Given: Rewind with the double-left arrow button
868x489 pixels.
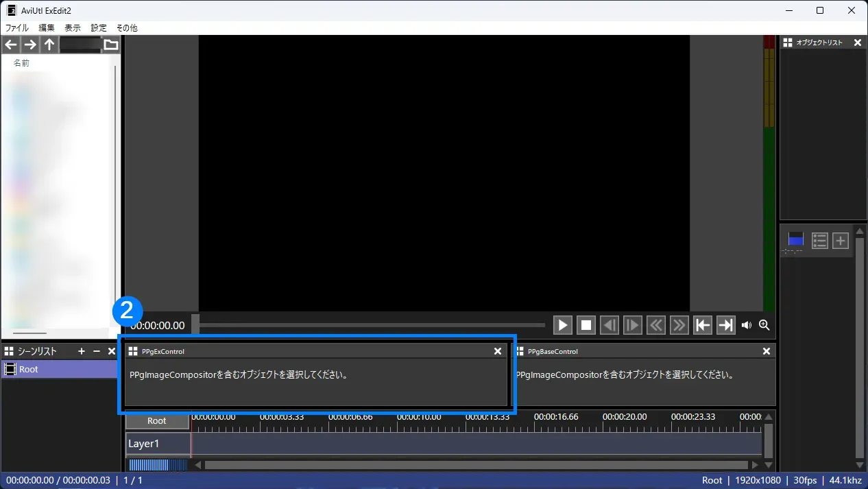Looking at the screenshot, I should click(x=656, y=325).
